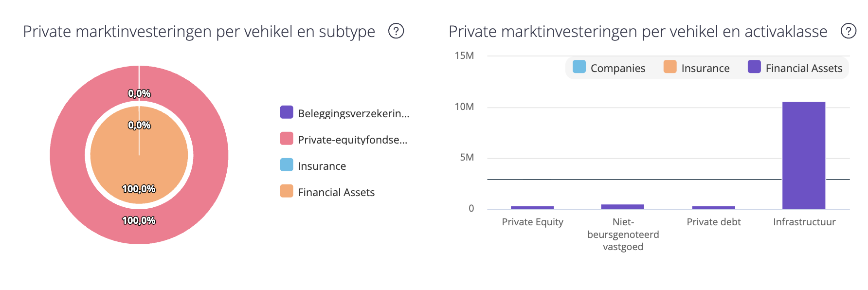This screenshot has width=868, height=290.
Task: Select the Private Equity bar
Action: coord(532,207)
